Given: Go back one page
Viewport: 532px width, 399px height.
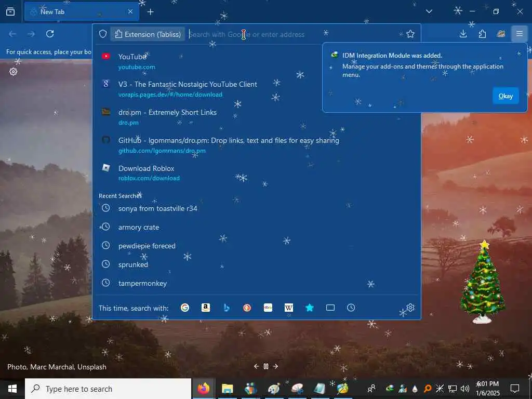Looking at the screenshot, I should pyautogui.click(x=12, y=34).
